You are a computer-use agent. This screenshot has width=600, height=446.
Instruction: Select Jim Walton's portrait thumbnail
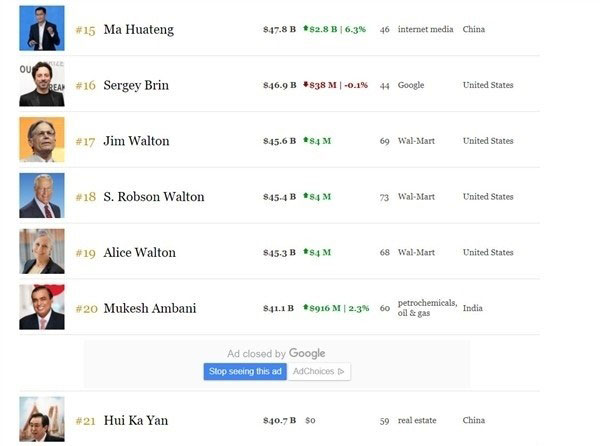click(42, 140)
